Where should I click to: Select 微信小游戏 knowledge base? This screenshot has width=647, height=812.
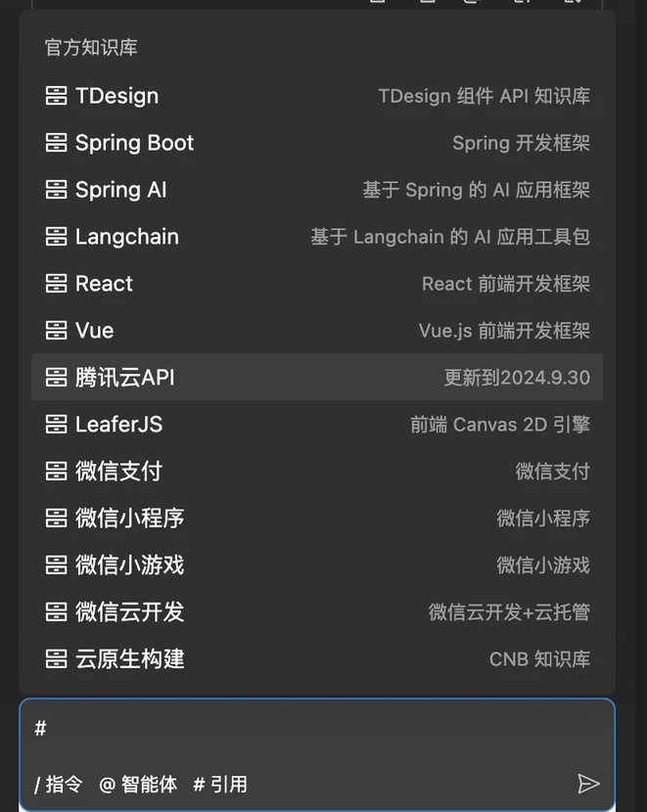pos(317,565)
